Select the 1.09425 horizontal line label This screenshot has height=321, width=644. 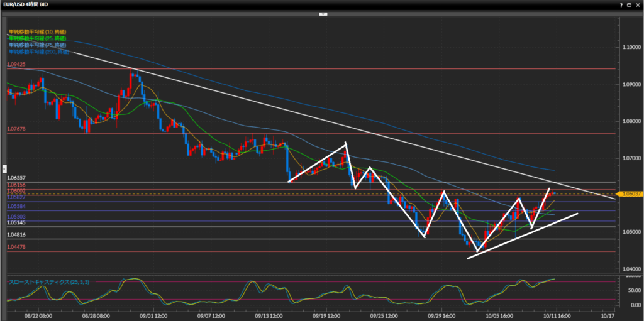tap(16, 65)
